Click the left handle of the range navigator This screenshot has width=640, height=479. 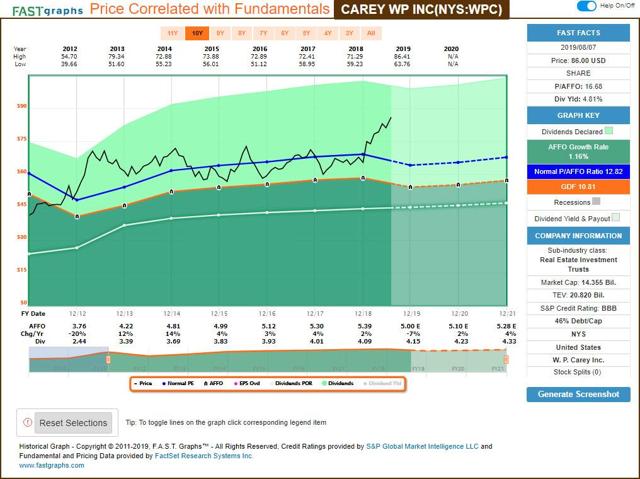108,359
